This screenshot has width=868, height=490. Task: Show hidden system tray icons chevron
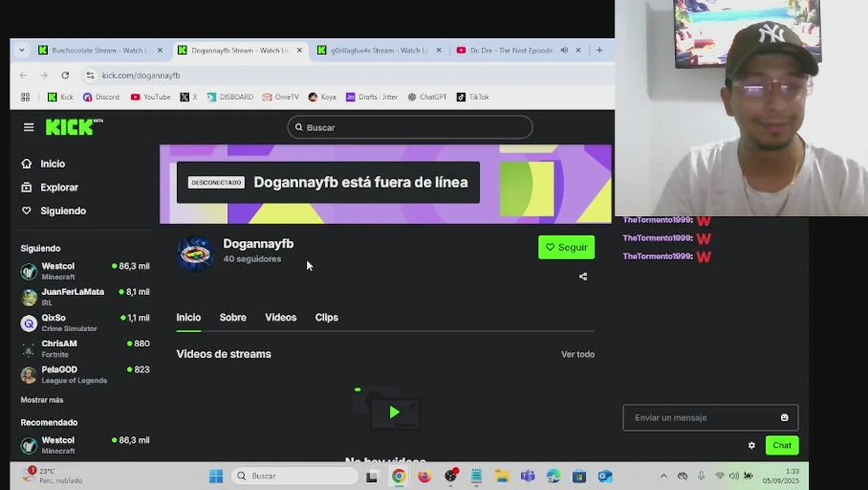664,476
